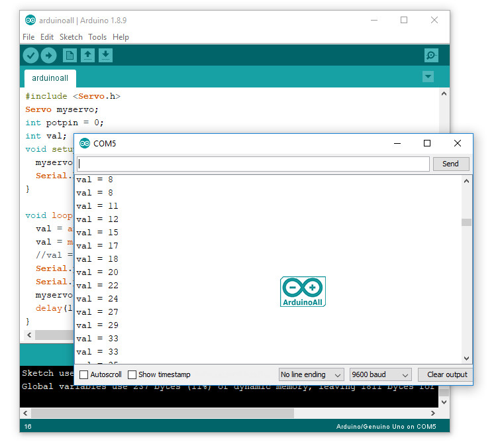This screenshot has height=448, width=498.
Task: Open the No line ending dropdown
Action: 311,374
